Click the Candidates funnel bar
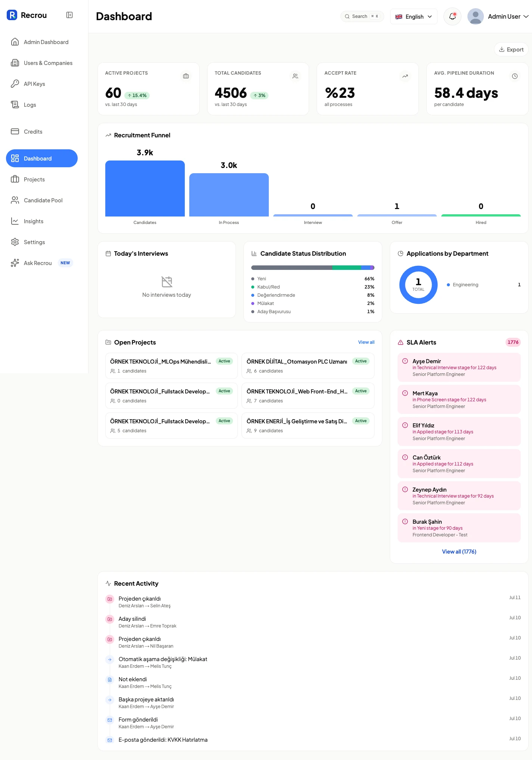The image size is (532, 760). click(145, 189)
